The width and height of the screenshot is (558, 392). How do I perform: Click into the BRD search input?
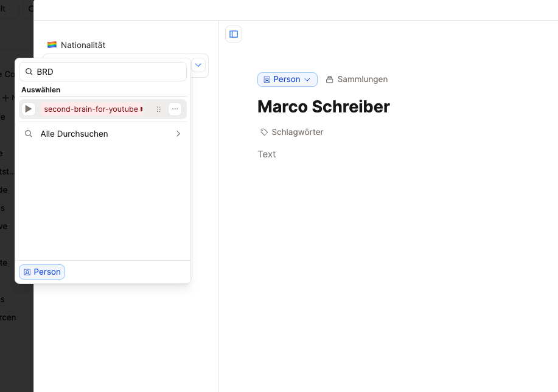110,72
